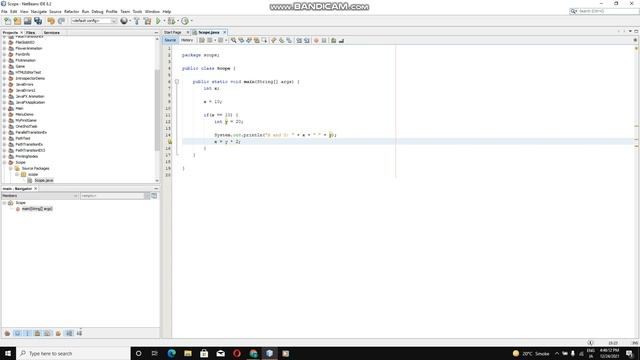The height and width of the screenshot is (360, 640).
Task: Expand the MenuDemo project node
Action: 4,114
